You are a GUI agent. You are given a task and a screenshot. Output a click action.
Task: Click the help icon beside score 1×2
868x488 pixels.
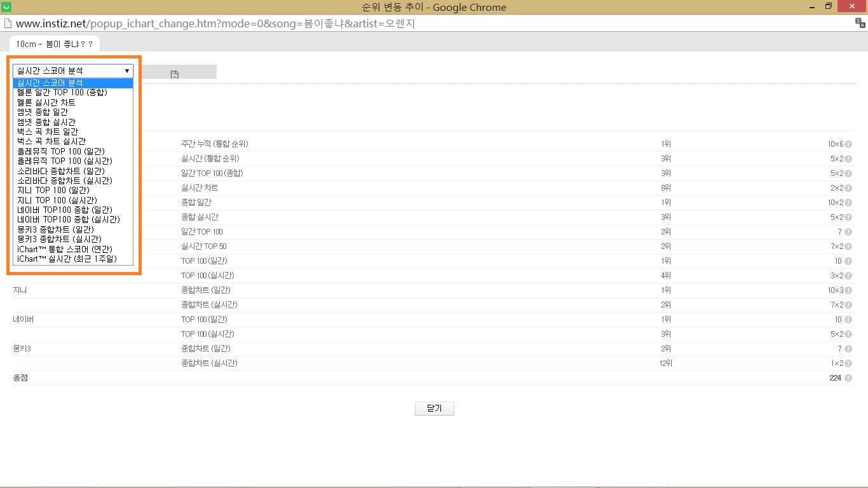[848, 363]
